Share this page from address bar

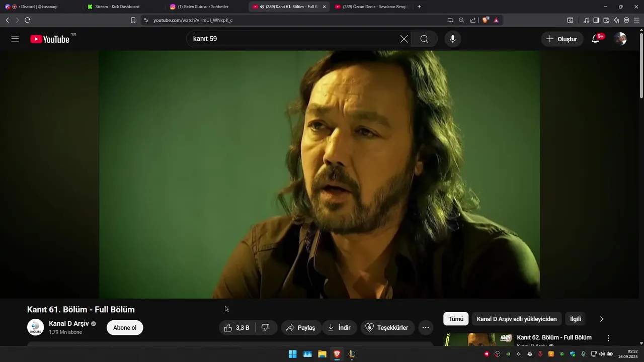473,20
